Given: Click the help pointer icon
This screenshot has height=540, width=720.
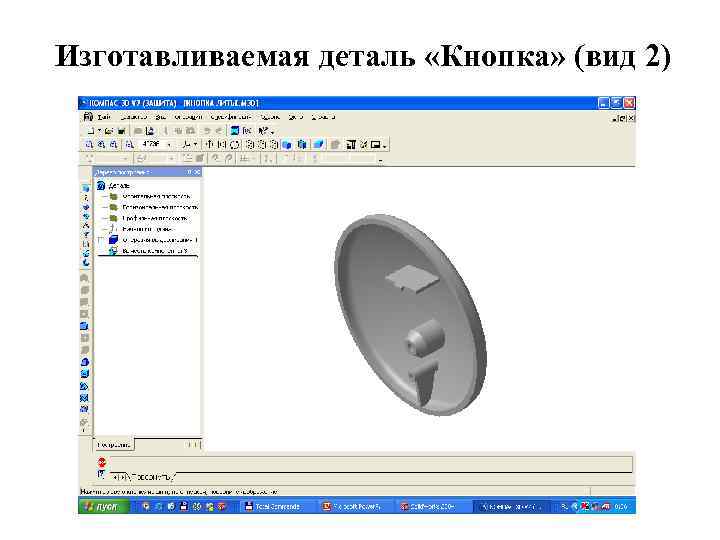Looking at the screenshot, I should tap(264, 131).
